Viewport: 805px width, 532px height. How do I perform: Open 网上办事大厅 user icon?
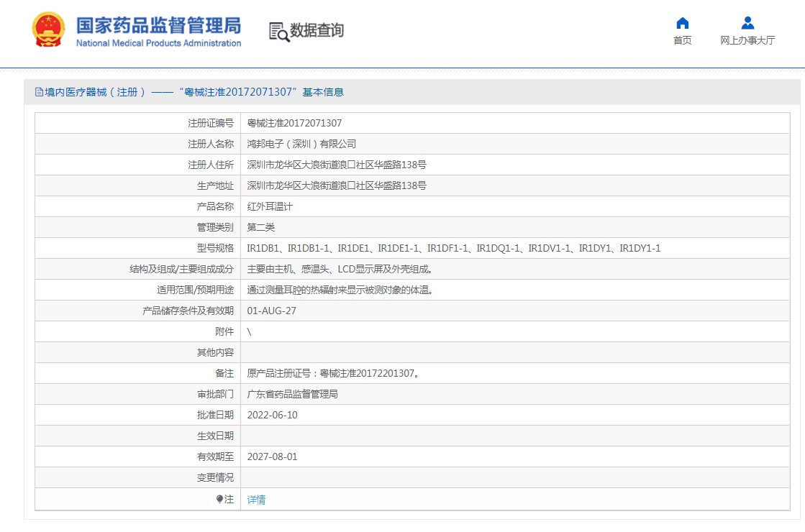pyautogui.click(x=747, y=23)
